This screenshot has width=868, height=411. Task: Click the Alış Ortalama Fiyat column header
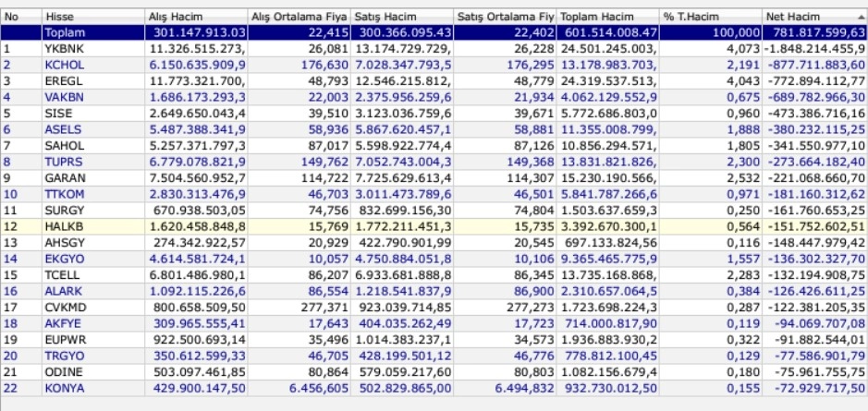click(299, 17)
